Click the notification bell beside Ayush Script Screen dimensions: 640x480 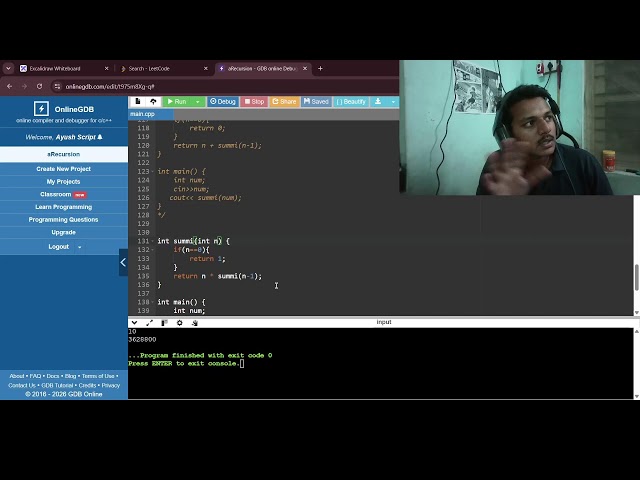pyautogui.click(x=100, y=137)
